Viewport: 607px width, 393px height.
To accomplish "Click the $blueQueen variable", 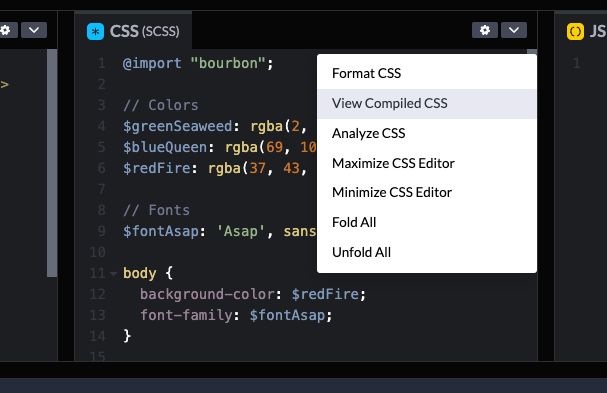I will point(165,147).
